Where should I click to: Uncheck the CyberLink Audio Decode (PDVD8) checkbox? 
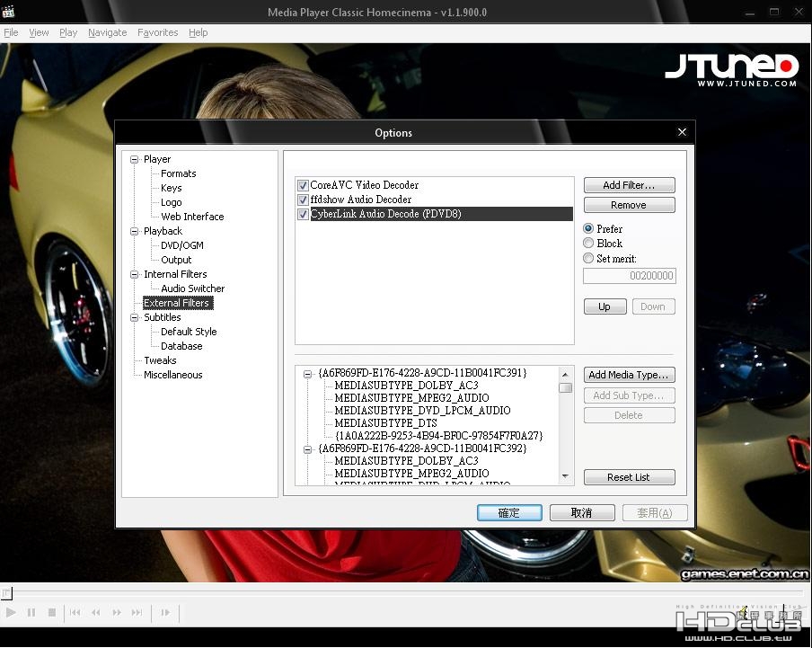click(x=303, y=214)
